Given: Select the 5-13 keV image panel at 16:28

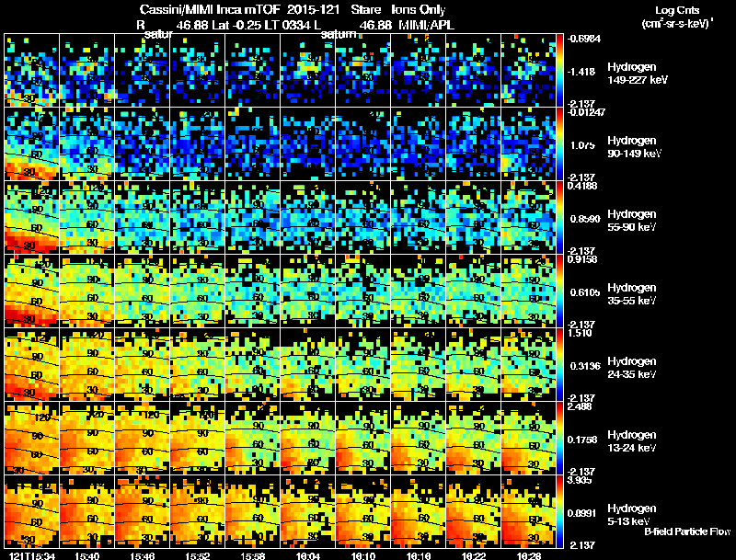Looking at the screenshot, I should [x=528, y=512].
